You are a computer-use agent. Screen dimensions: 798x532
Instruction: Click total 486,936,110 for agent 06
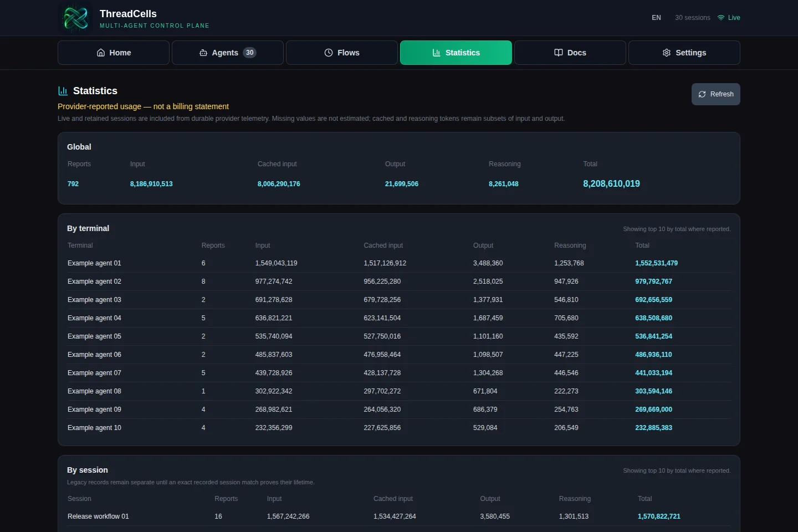653,355
